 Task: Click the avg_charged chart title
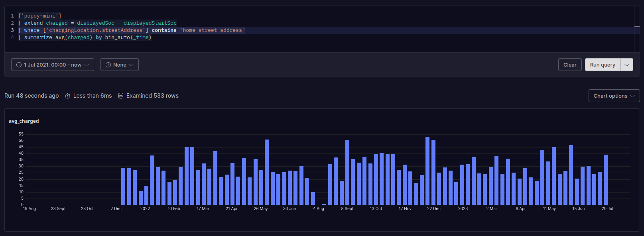pyautogui.click(x=24, y=121)
